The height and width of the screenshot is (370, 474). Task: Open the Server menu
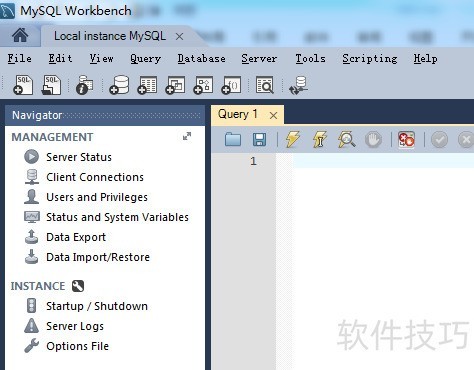pos(259,58)
